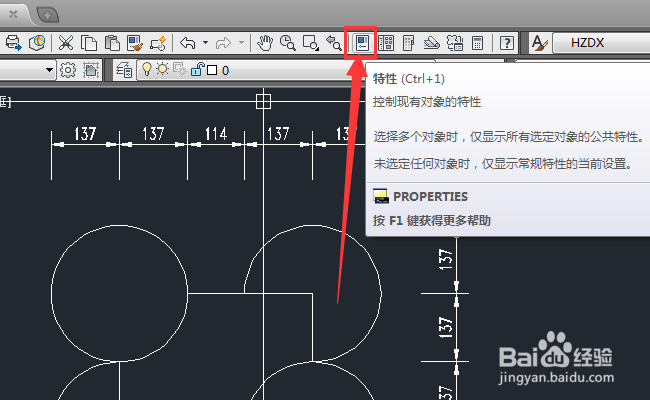Click the Redo arrow icon
Screen dimensions: 650x400
[223, 43]
